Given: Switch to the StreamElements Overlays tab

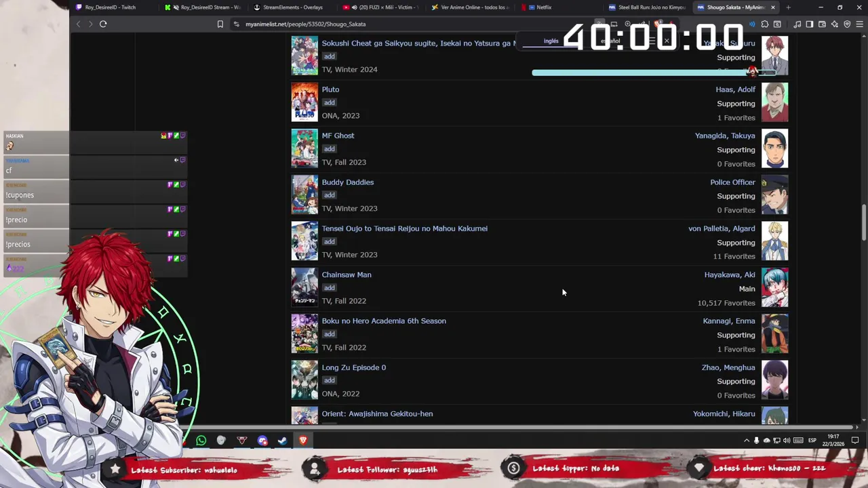Looking at the screenshot, I should click(292, 7).
